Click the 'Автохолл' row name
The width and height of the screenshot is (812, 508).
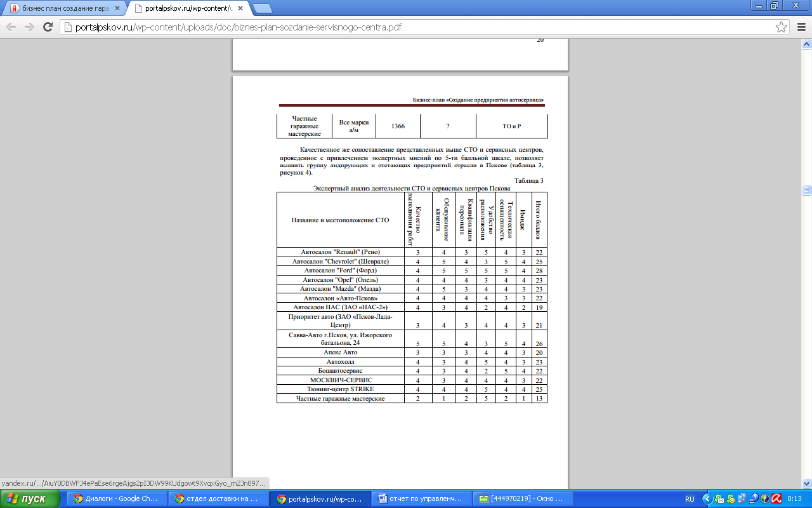340,361
